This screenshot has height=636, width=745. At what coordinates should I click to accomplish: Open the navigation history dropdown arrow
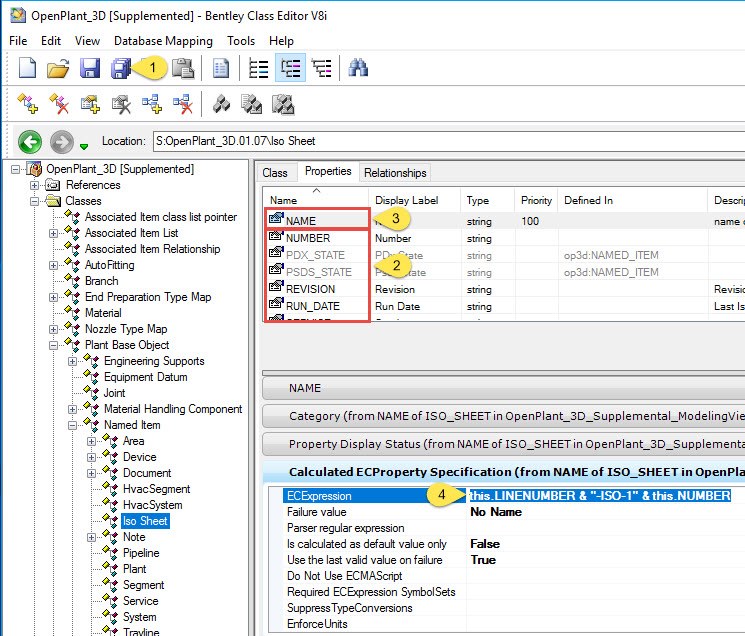tap(84, 146)
